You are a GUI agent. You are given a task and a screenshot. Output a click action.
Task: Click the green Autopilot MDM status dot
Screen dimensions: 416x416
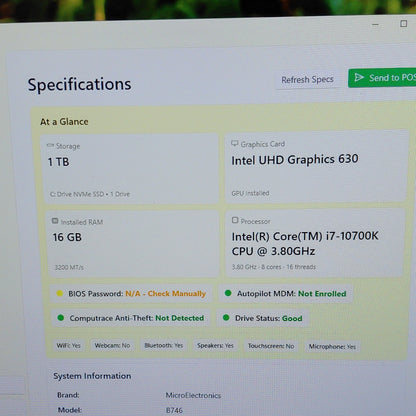tap(228, 293)
